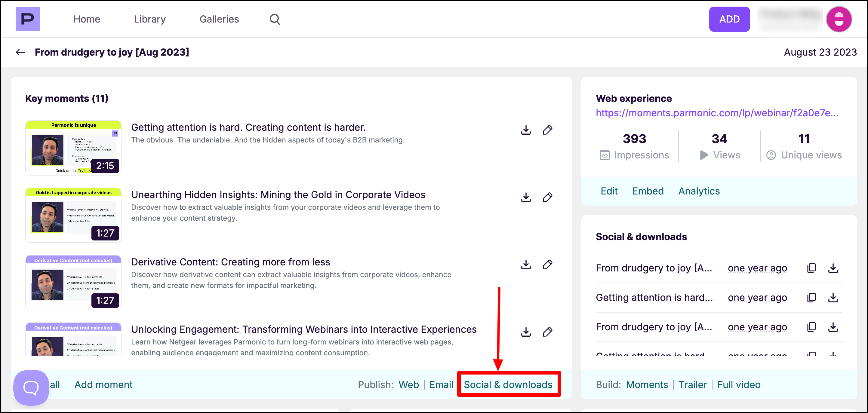Download the 'Getting attention is hard' moment
Screen dimensions: 868x413
526,130
